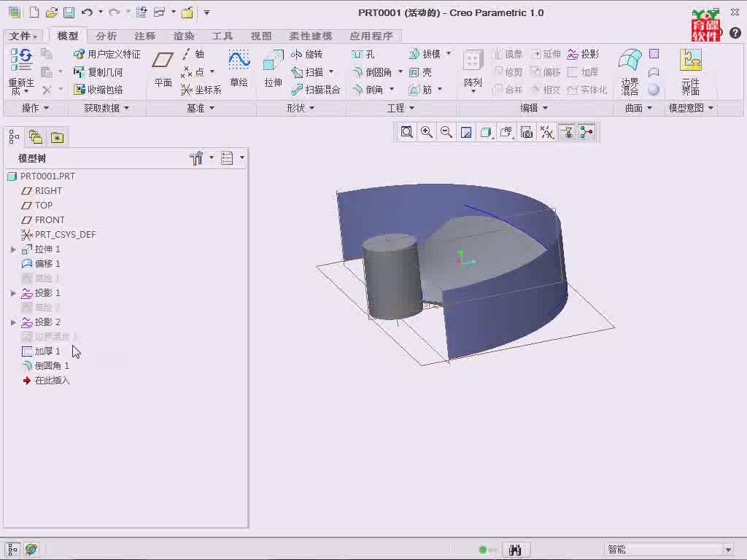Viewport: 747px width, 560px height.
Task: Save the part with Save icon
Action: coord(69,12)
